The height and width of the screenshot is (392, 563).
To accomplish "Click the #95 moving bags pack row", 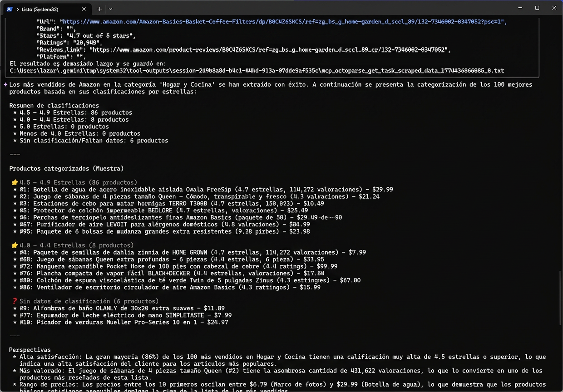I will click(x=162, y=231).
